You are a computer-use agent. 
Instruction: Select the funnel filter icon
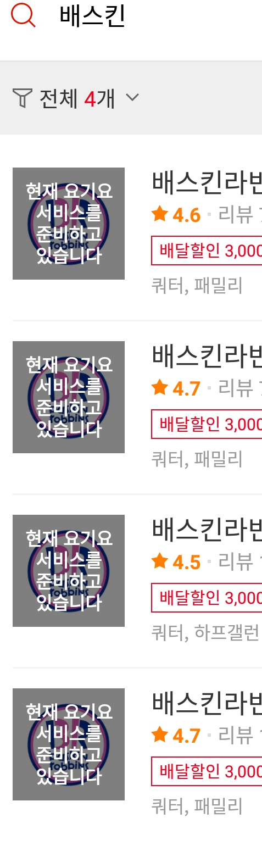tap(22, 98)
